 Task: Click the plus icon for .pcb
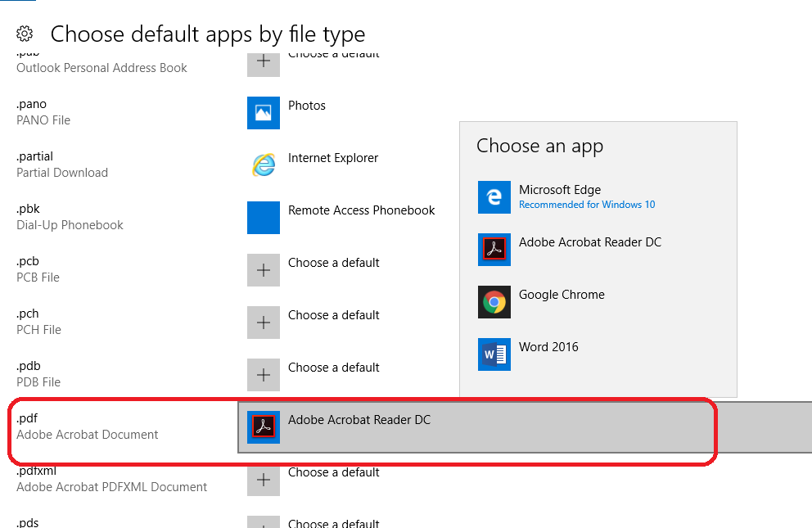pos(264,269)
